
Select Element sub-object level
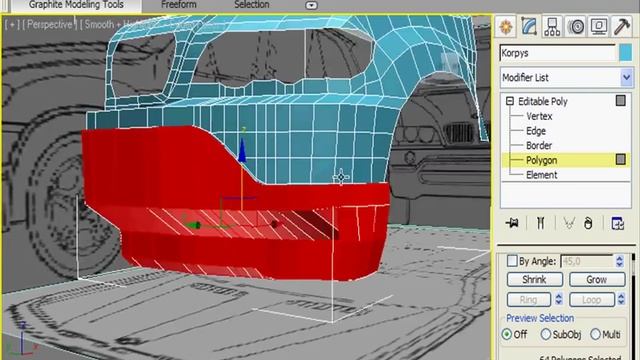541,175
